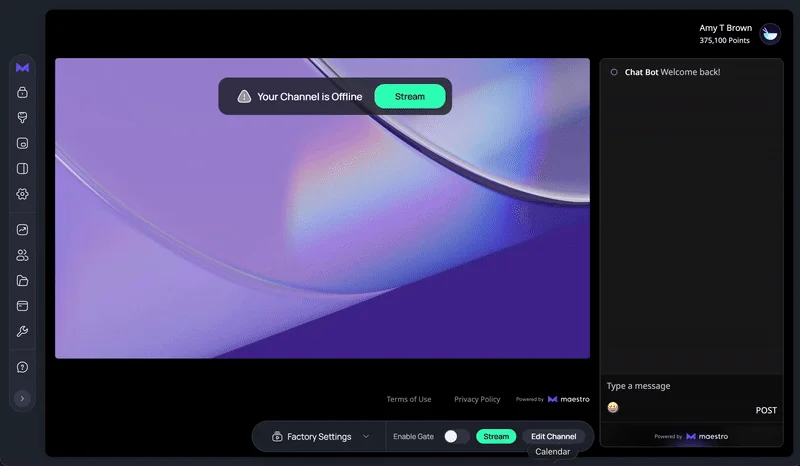Click Stream in the bottom toolbar
The height and width of the screenshot is (466, 800).
[496, 436]
